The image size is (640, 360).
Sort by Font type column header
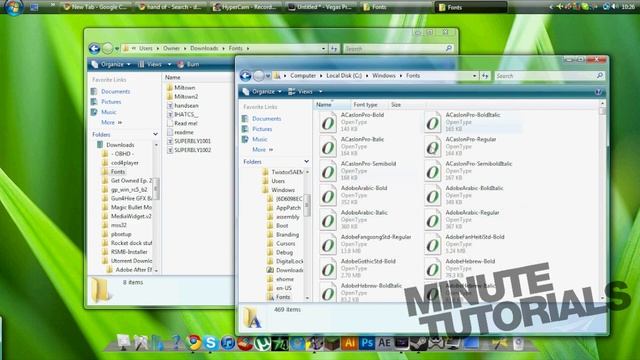[x=365, y=105]
